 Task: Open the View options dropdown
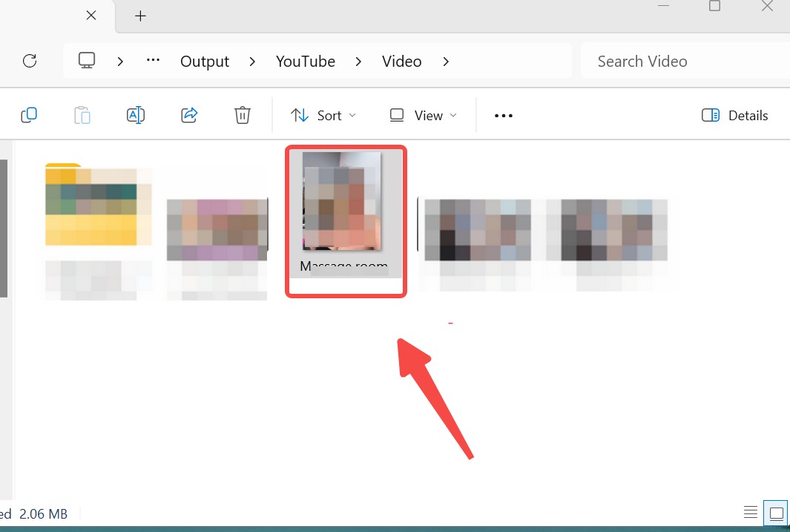[424, 115]
